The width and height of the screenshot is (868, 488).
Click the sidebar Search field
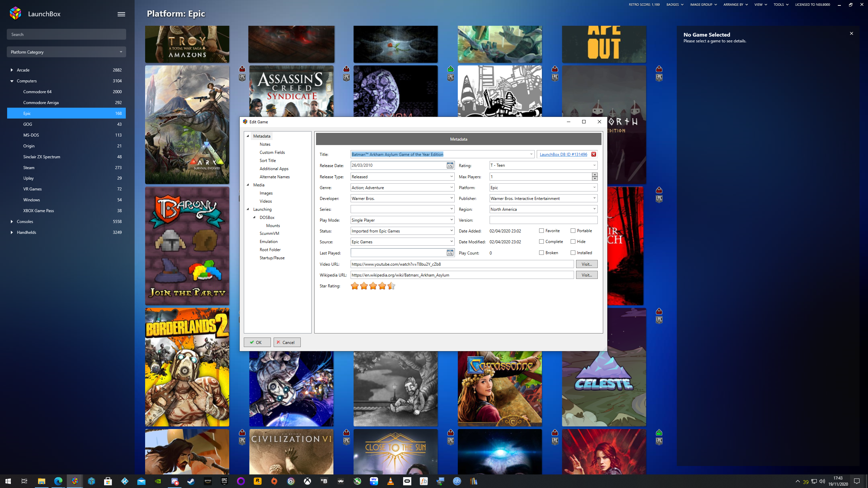[66, 34]
